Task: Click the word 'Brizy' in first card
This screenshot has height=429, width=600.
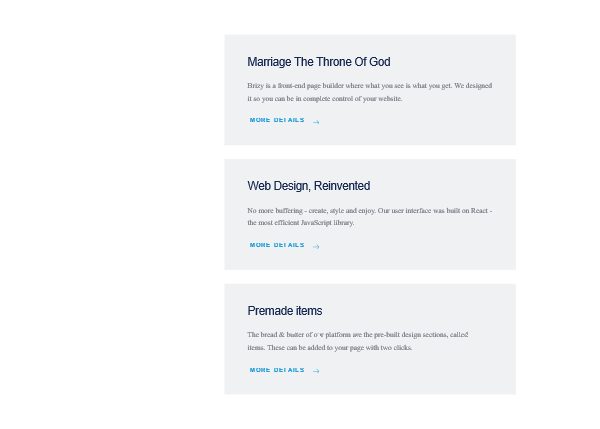Action: [x=256, y=86]
